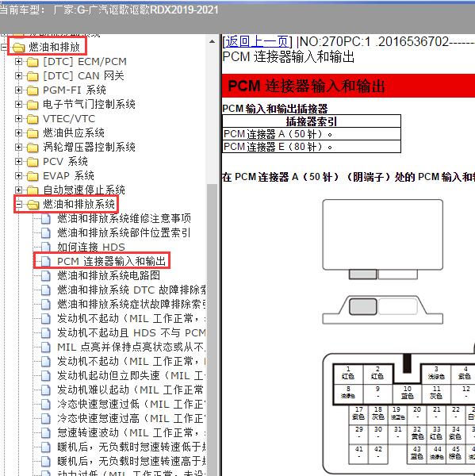Expand the [DTC] ECM/PCM node
The width and height of the screenshot is (475, 476).
tap(18, 62)
